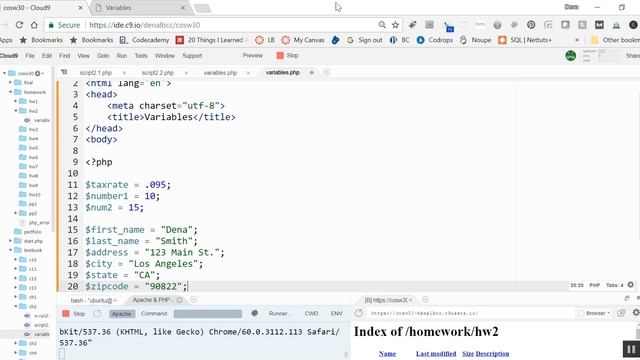Add new editor tab with plus icon
This screenshot has width=640, height=360.
point(327,72)
